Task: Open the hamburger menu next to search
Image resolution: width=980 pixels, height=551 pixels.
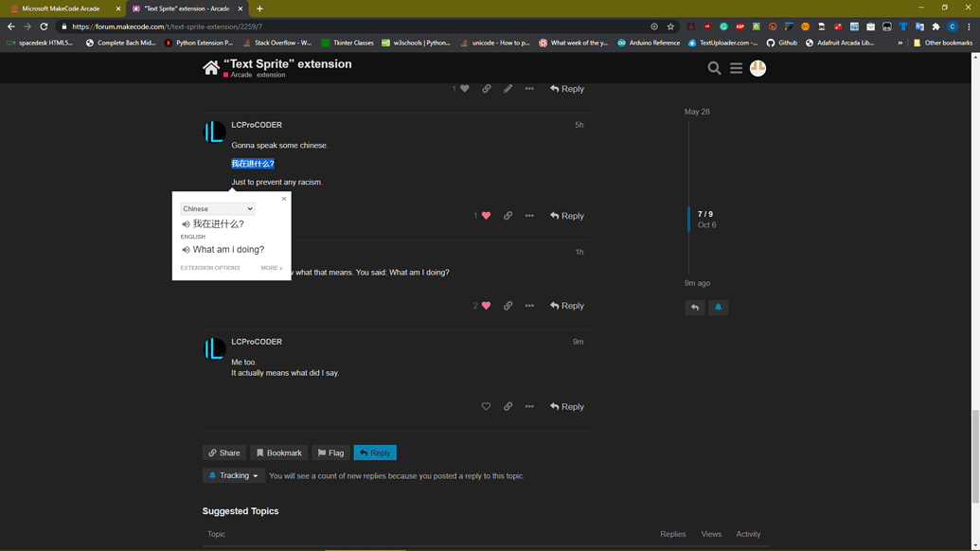Action: [x=737, y=67]
